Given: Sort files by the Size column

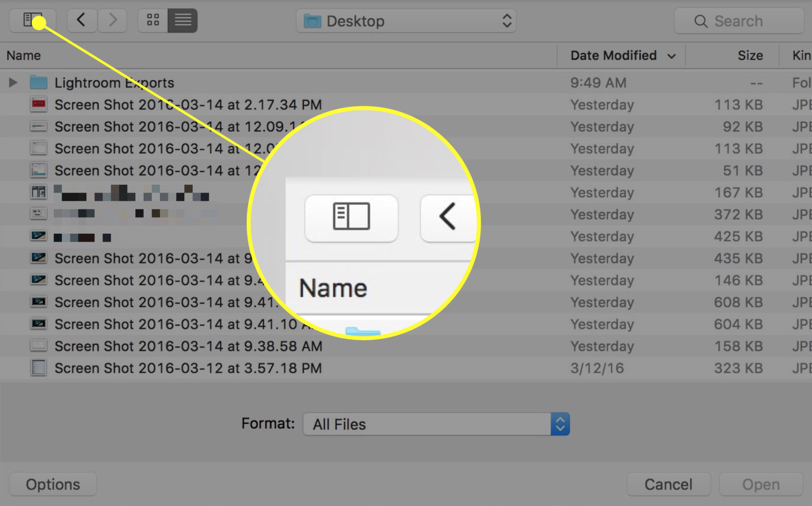Looking at the screenshot, I should [750, 55].
